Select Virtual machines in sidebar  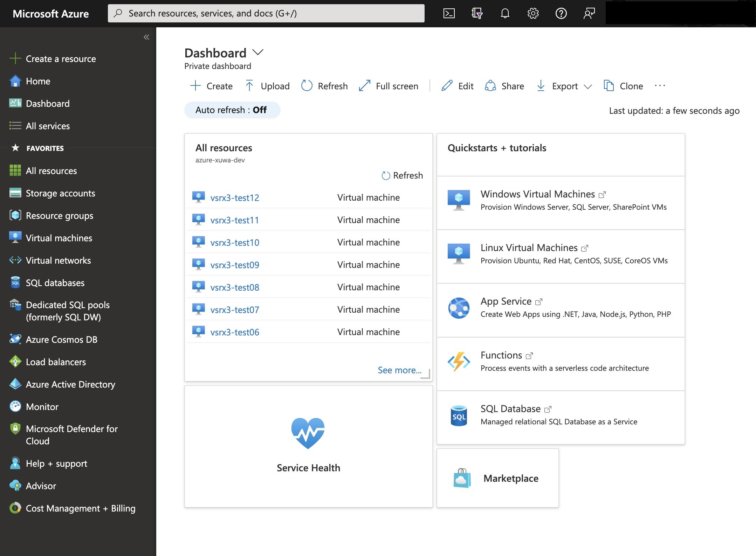coord(59,238)
